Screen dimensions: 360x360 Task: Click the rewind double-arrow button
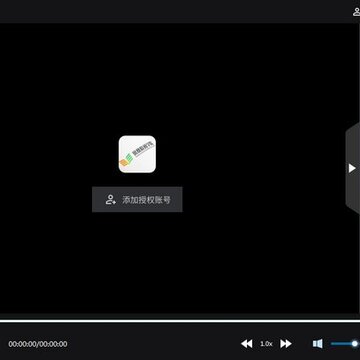coord(247,344)
